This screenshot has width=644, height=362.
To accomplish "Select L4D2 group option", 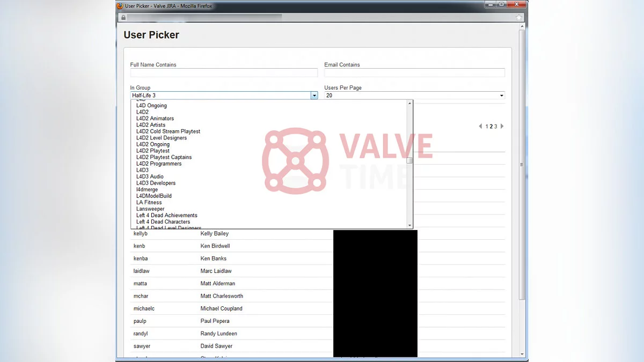I will 142,112.
